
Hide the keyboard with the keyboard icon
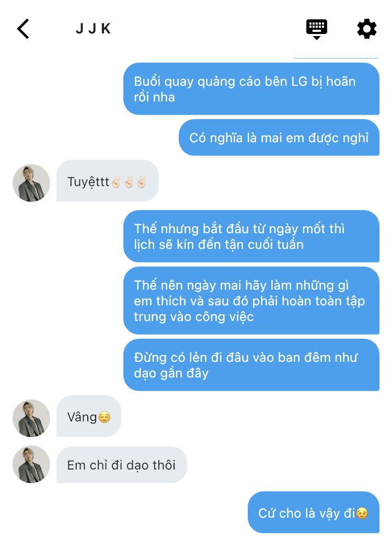(x=317, y=29)
